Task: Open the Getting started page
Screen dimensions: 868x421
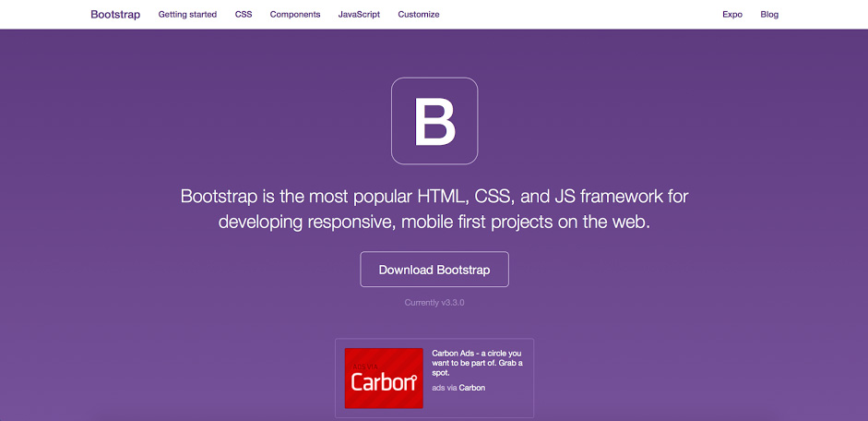Action: (187, 15)
